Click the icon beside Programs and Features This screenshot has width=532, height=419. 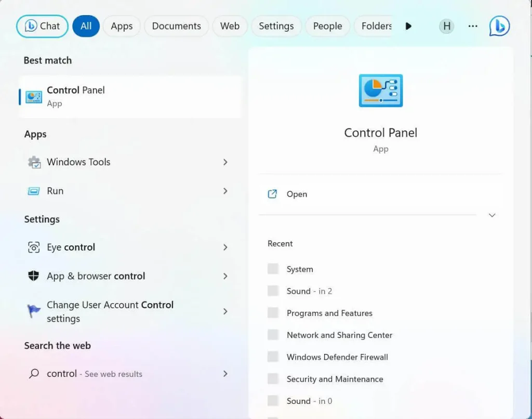tap(273, 313)
